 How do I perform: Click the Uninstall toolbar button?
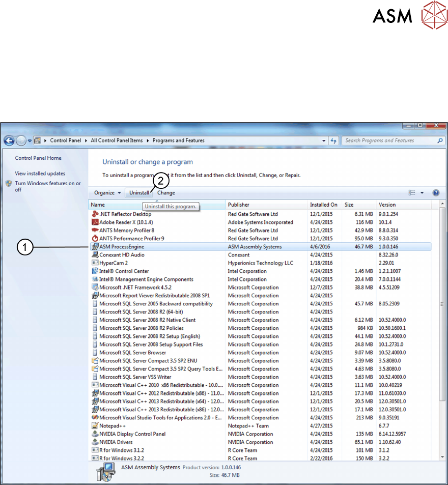click(x=139, y=193)
